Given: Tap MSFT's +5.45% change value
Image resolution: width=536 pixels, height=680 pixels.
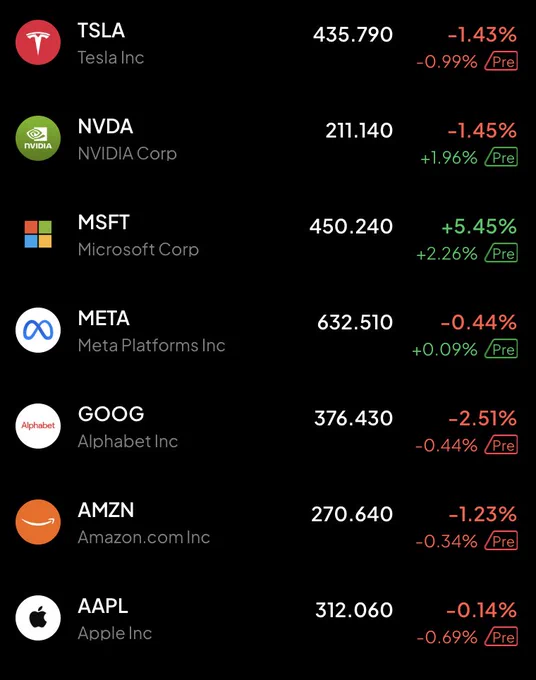Looking at the screenshot, I should (x=479, y=226).
